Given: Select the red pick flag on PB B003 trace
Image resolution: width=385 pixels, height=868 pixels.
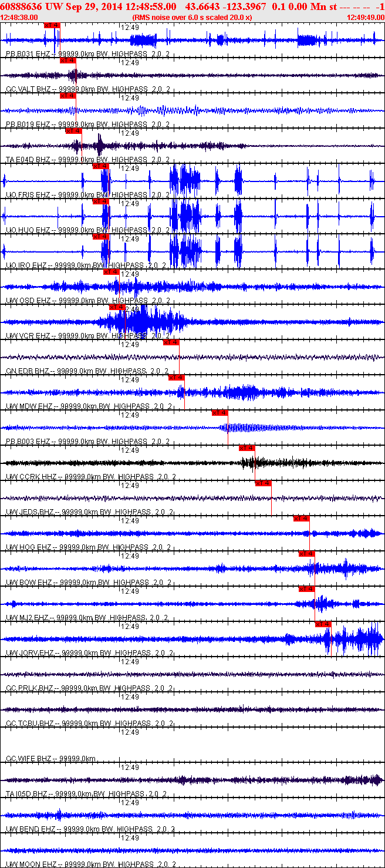Looking at the screenshot, I should [220, 413].
